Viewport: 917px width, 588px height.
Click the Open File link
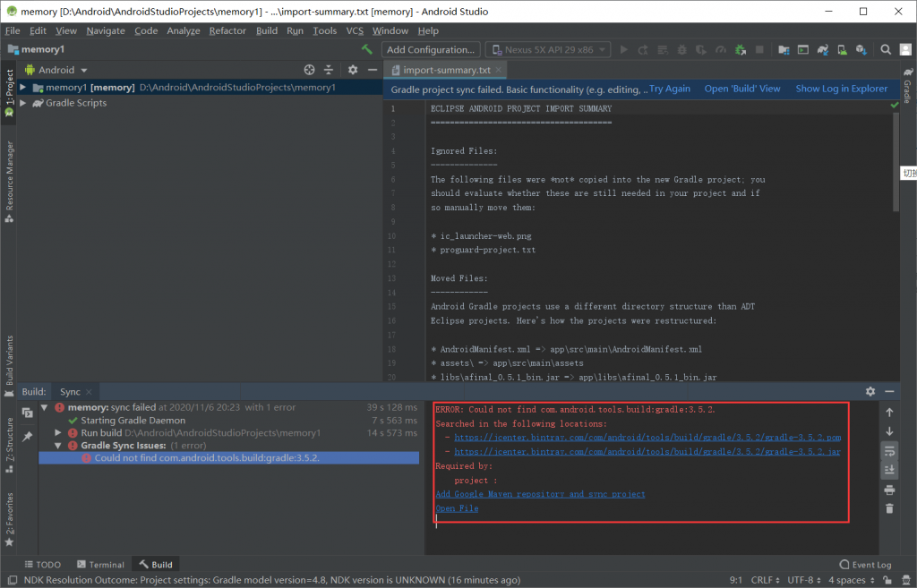pyautogui.click(x=457, y=508)
